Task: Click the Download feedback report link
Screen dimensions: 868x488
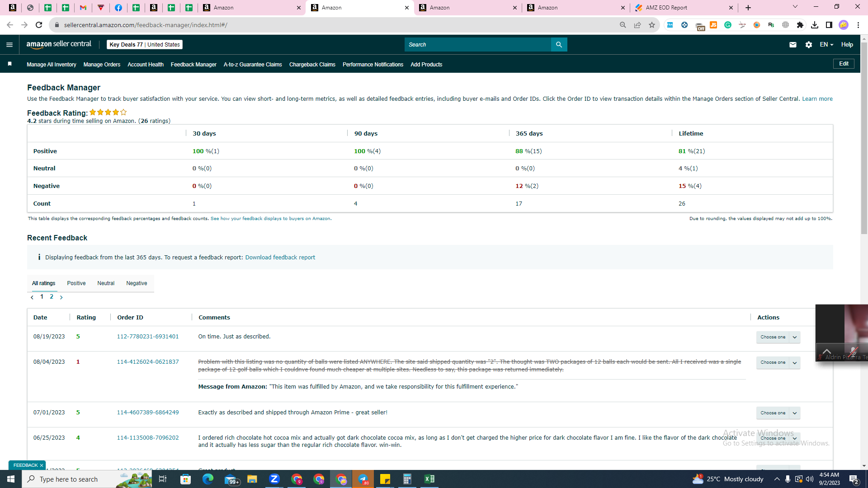Action: point(280,258)
